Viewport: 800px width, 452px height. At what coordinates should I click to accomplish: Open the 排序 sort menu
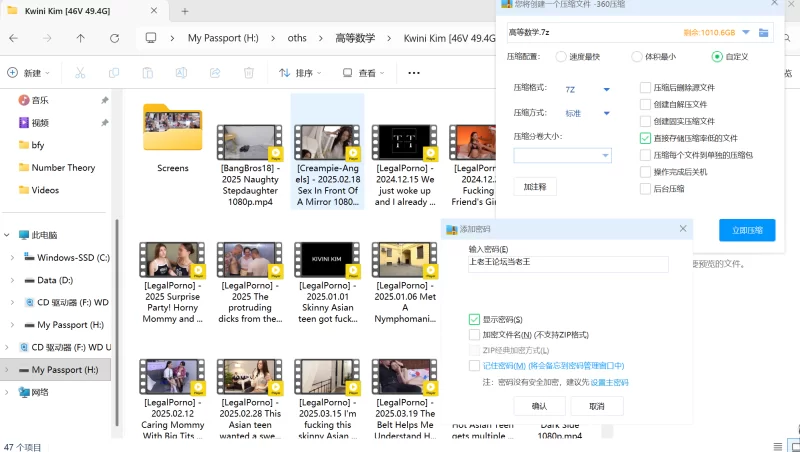[300, 73]
